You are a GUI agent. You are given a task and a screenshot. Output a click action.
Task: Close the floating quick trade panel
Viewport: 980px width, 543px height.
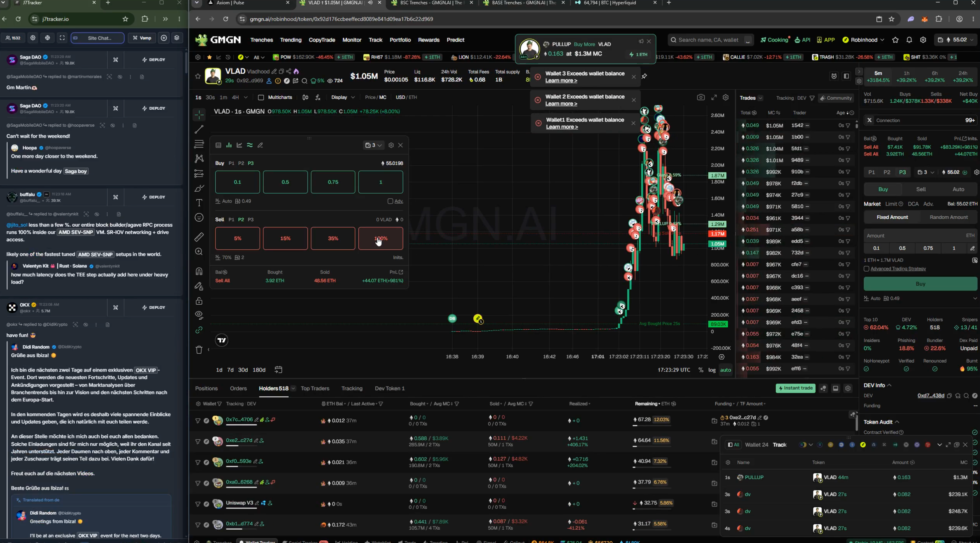pyautogui.click(x=401, y=145)
